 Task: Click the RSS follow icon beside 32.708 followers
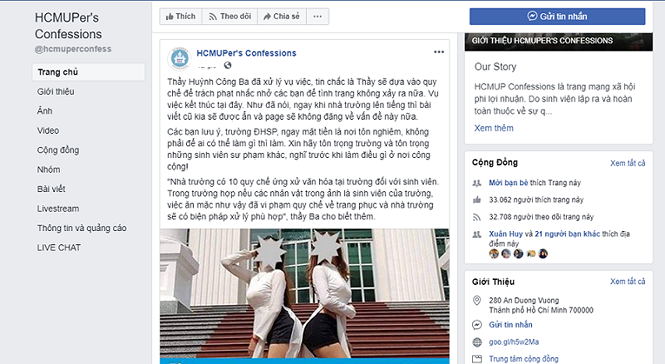477,217
